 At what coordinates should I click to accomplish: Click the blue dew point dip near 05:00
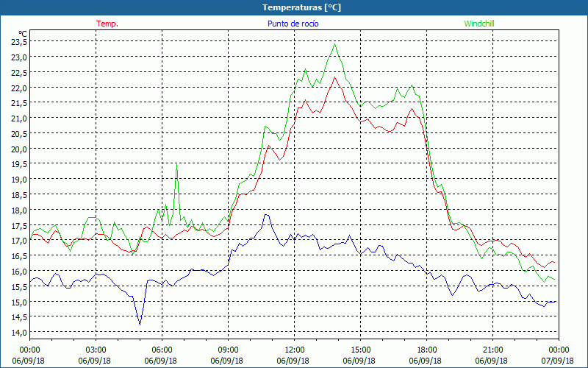[x=140, y=325]
